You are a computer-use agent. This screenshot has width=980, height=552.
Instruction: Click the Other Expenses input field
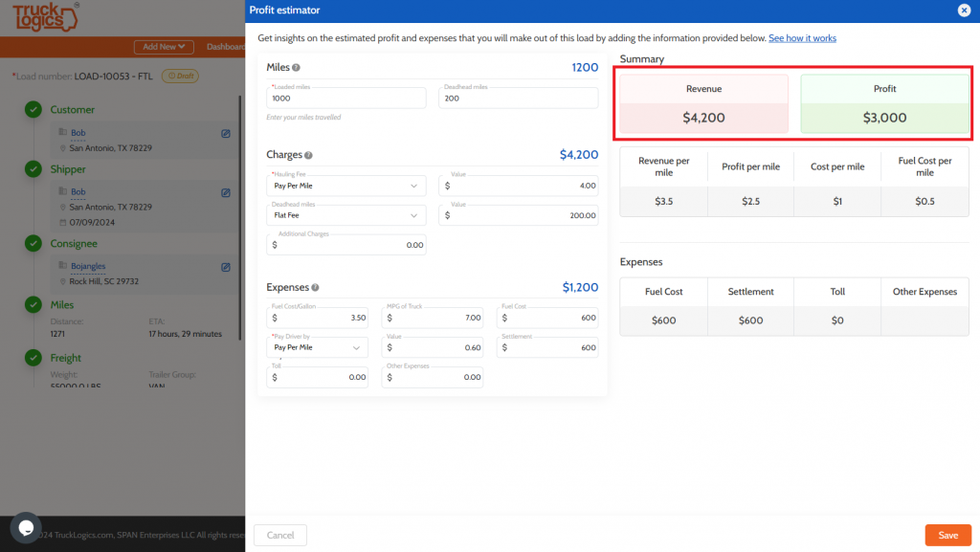click(x=433, y=377)
